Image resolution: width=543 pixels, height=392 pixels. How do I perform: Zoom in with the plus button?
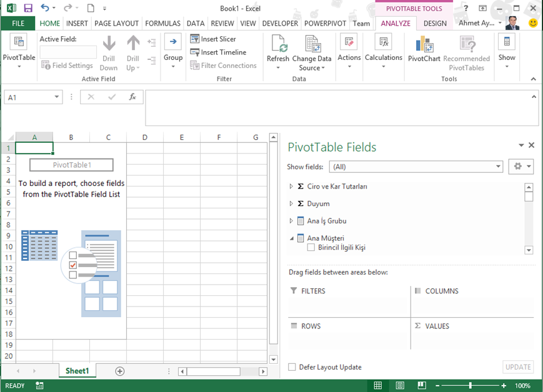pos(504,385)
